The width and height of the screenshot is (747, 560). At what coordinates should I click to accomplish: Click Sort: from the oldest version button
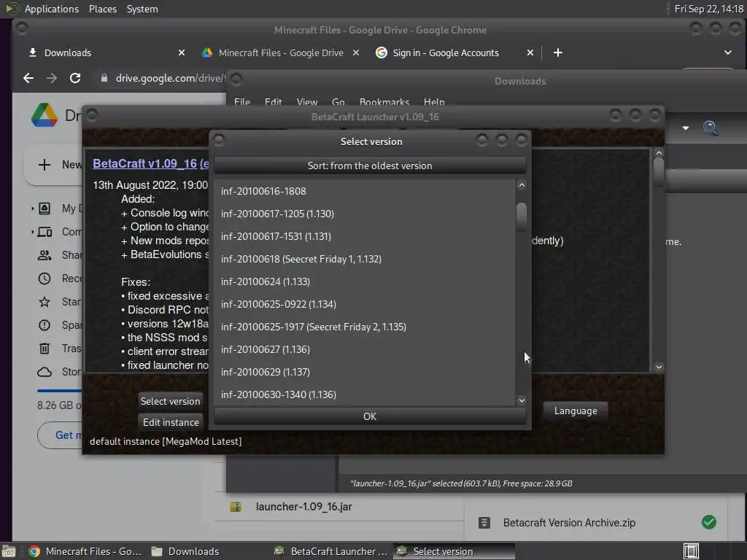370,166
